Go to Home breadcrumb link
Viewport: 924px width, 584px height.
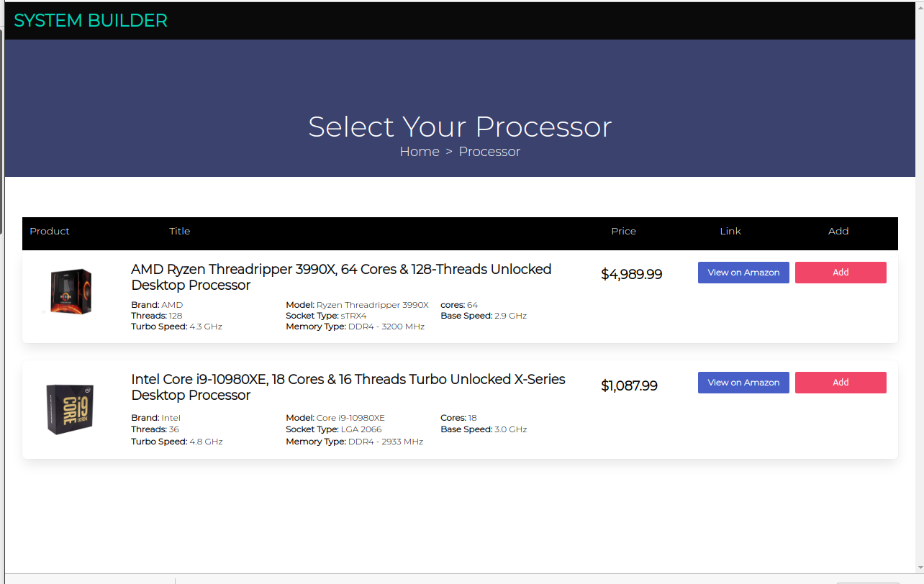pyautogui.click(x=420, y=152)
